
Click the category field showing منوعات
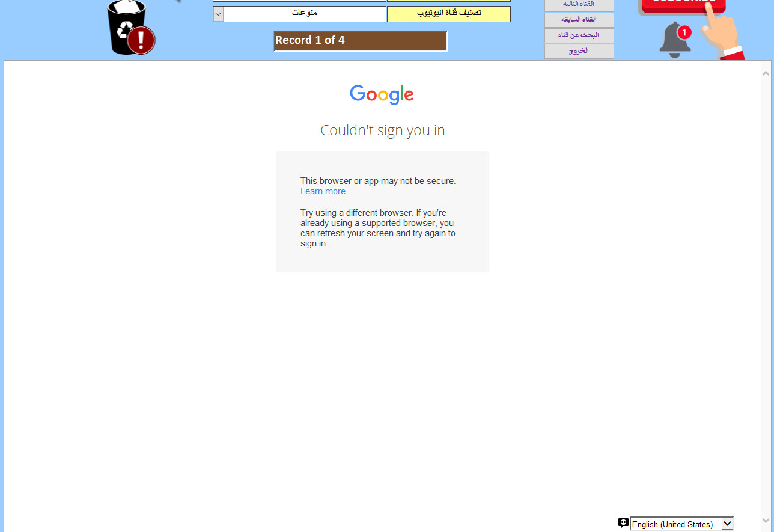[x=305, y=14]
